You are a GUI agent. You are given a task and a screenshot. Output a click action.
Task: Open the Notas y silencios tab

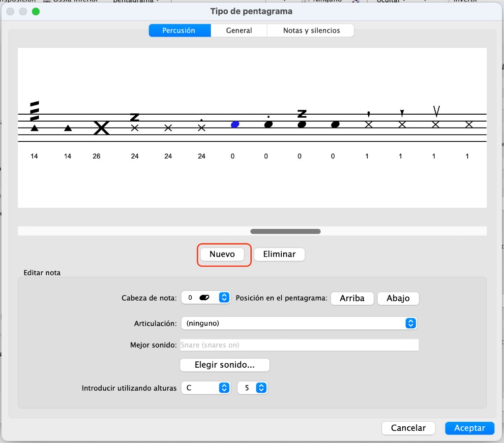[311, 31]
